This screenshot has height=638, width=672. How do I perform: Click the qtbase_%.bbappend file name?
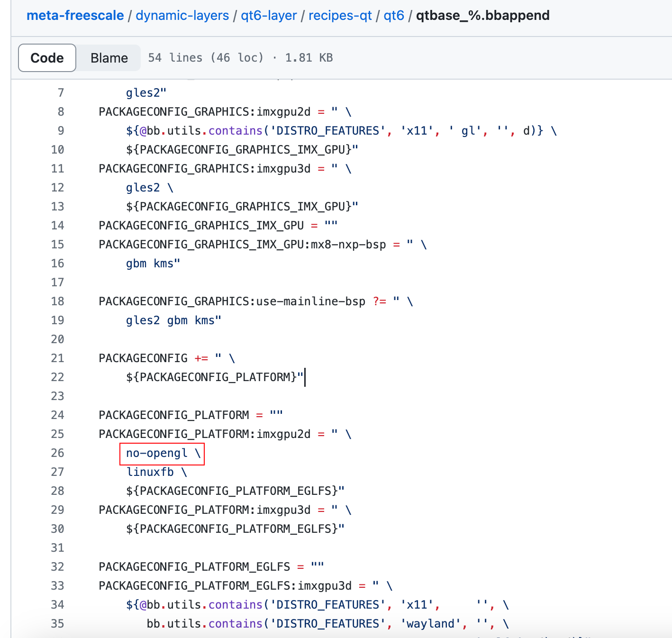tap(482, 16)
